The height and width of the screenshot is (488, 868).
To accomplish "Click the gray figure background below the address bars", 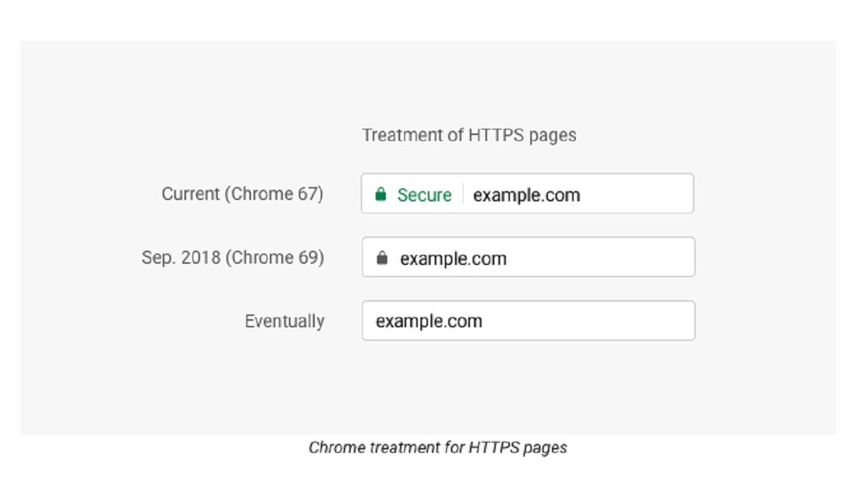I will click(427, 390).
